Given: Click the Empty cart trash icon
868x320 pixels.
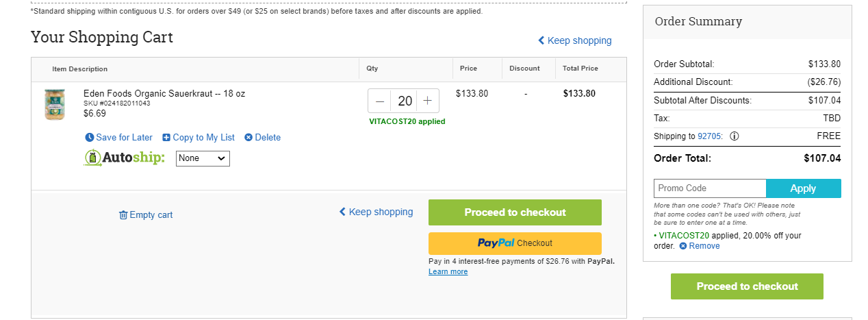Looking at the screenshot, I should (x=123, y=215).
